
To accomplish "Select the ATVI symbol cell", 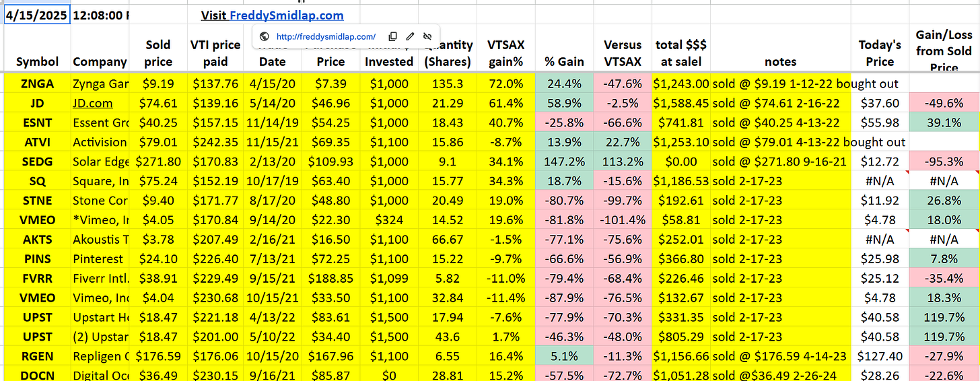I will point(37,142).
